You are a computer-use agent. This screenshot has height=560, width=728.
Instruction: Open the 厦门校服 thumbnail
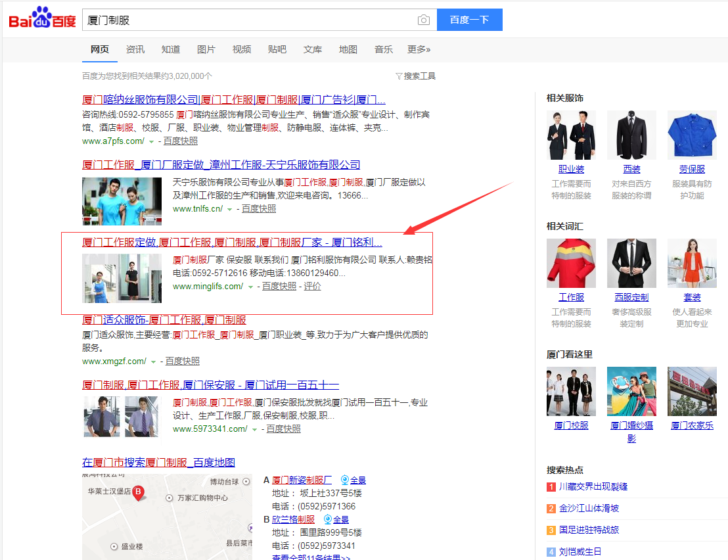tap(571, 391)
